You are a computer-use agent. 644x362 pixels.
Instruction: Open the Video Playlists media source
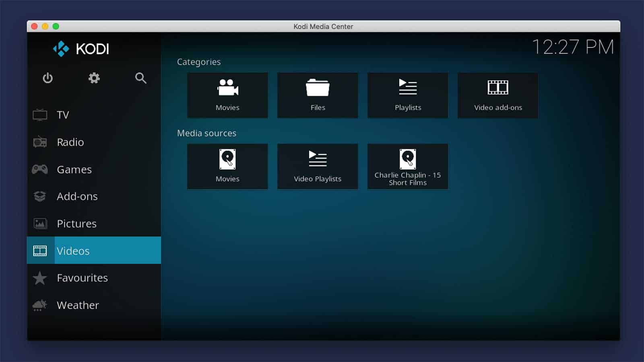coord(318,167)
